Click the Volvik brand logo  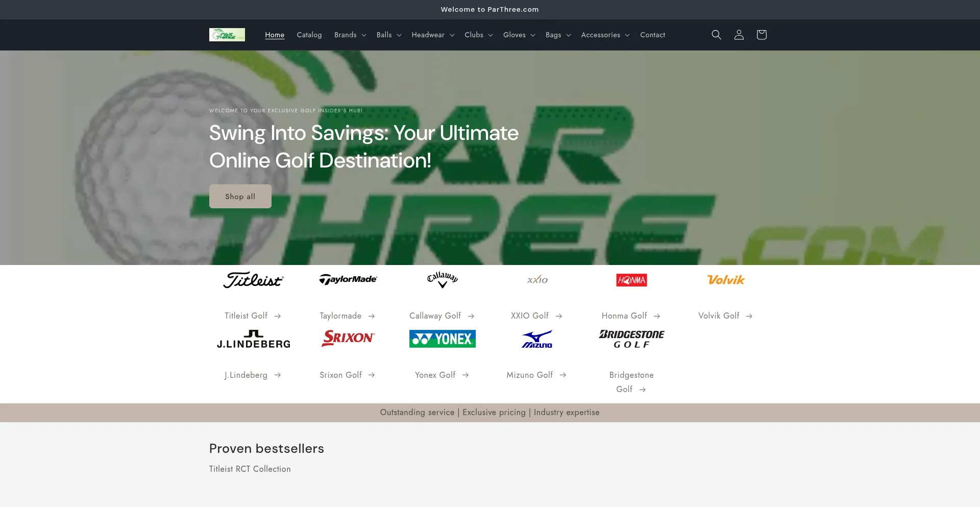point(726,280)
